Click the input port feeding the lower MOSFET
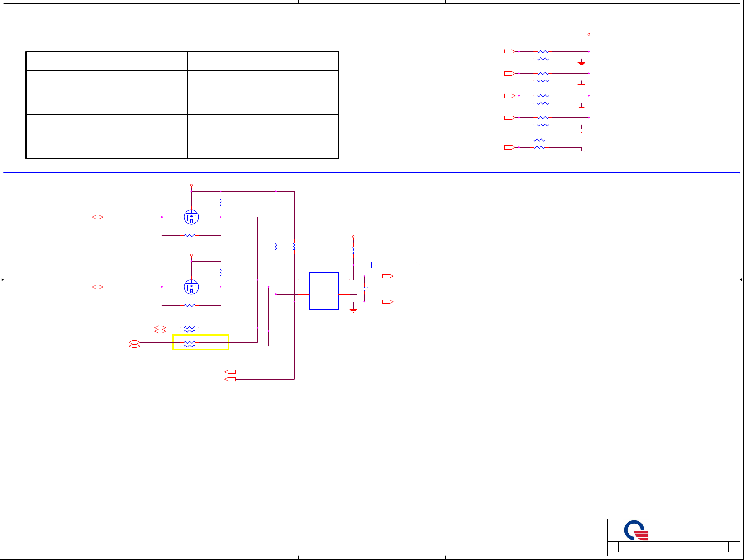This screenshot has width=744, height=560. [97, 287]
